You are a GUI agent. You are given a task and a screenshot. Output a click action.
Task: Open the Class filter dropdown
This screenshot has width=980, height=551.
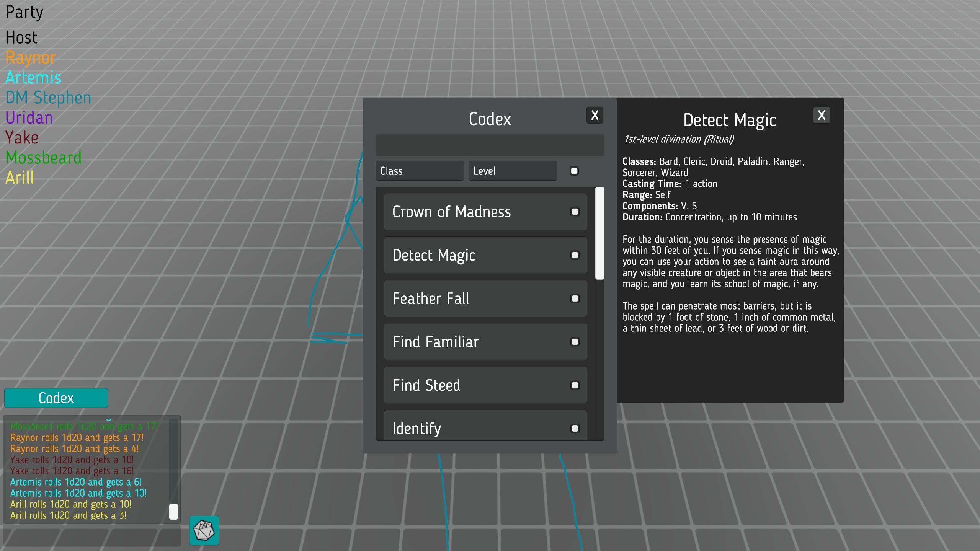tap(419, 171)
